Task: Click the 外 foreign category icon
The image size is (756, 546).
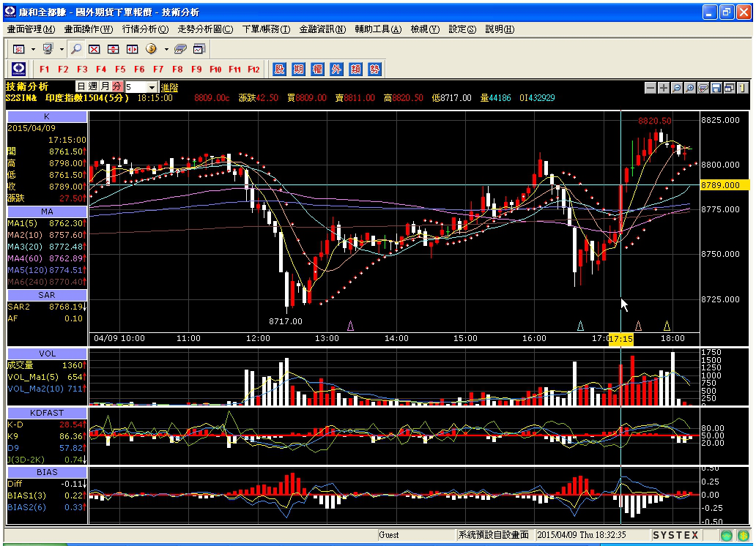Action: tap(336, 70)
